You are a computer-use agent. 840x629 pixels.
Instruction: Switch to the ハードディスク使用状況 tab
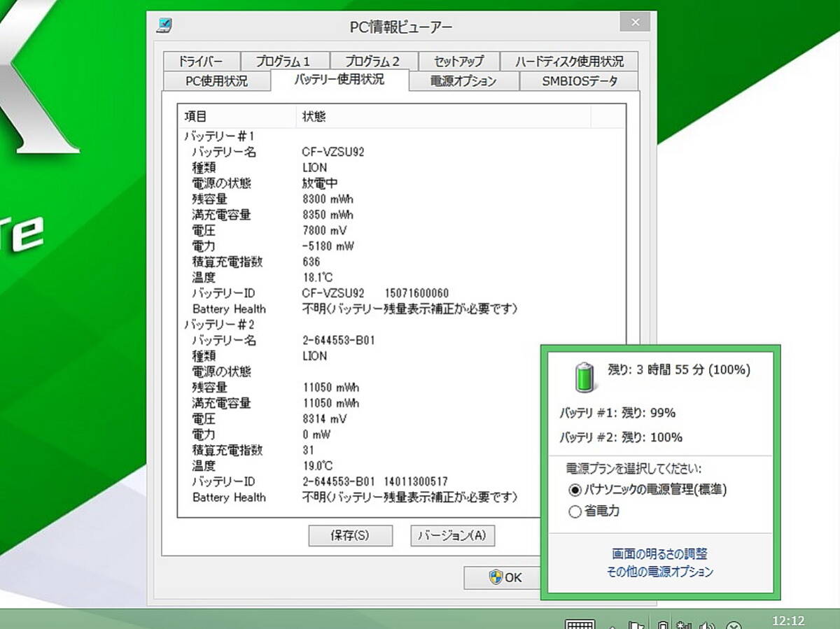pyautogui.click(x=568, y=61)
